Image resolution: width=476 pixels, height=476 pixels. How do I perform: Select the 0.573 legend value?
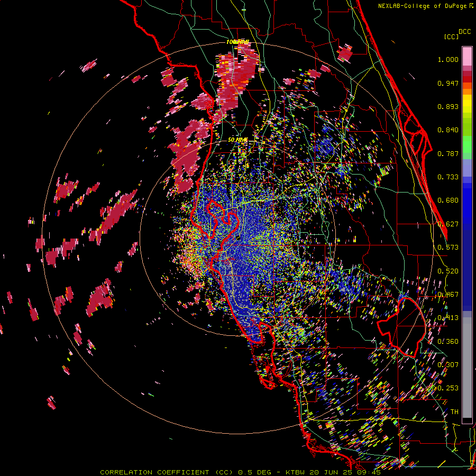point(448,248)
